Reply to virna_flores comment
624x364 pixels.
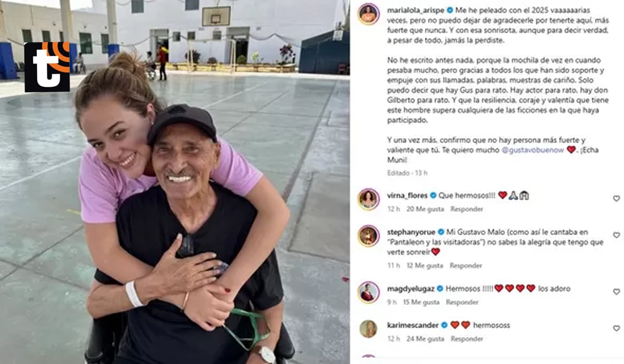(x=466, y=209)
